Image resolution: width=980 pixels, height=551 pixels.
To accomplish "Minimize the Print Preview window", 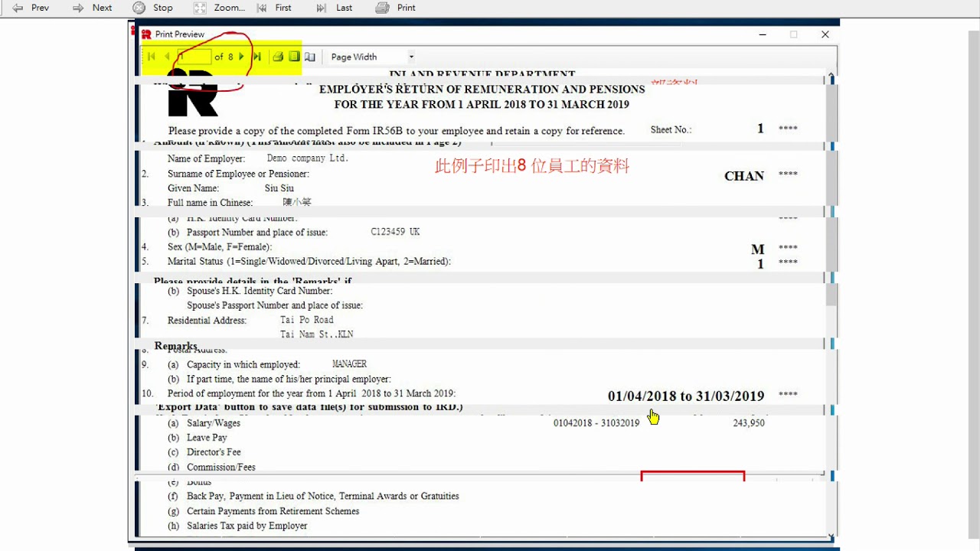I will (763, 34).
